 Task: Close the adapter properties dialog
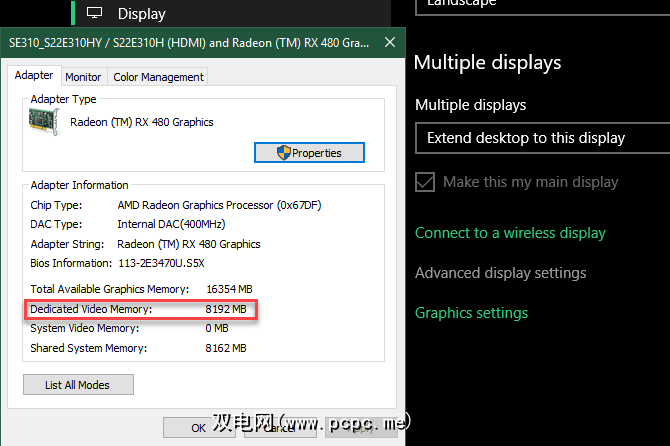[389, 43]
